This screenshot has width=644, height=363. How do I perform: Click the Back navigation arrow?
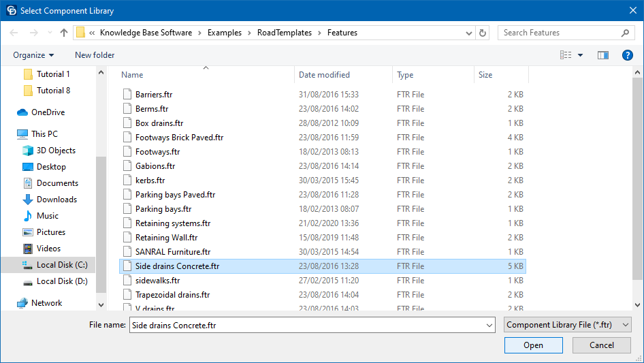14,33
